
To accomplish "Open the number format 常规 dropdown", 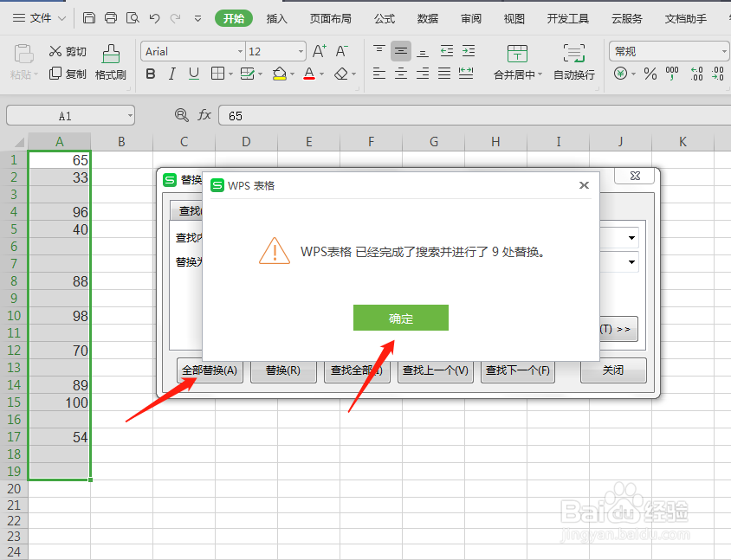I will point(723,51).
